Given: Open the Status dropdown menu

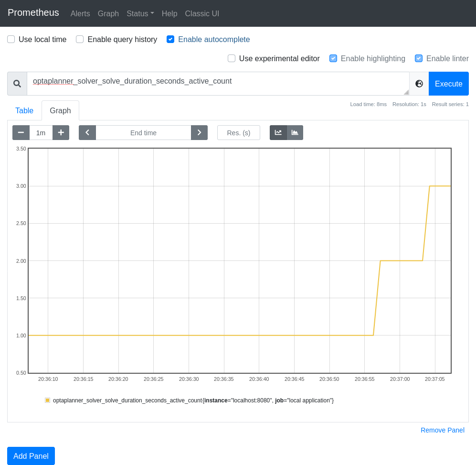Looking at the screenshot, I should tap(140, 13).
